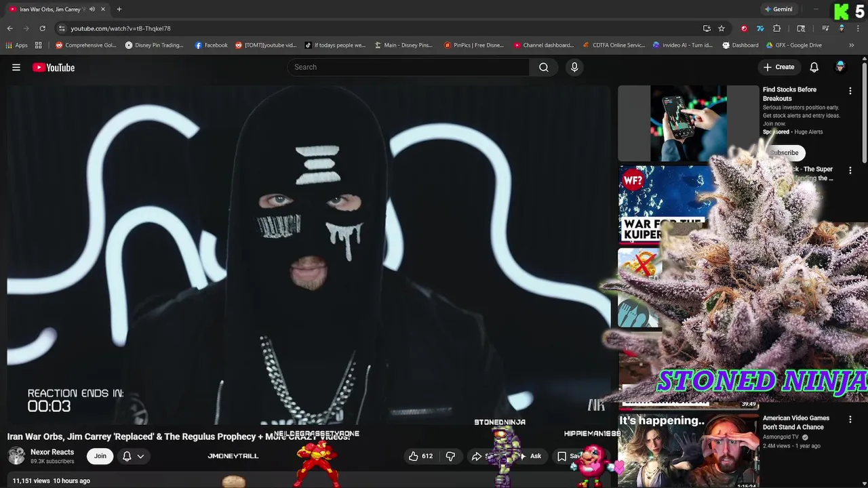Click the video title Iran War Orbs
Screen dimensions: 868x488
[178, 436]
